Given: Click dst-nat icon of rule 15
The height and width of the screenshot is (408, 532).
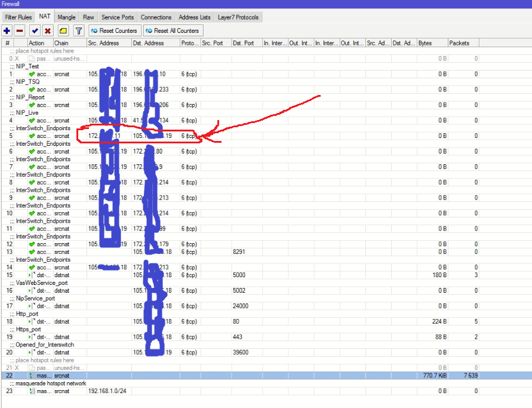Looking at the screenshot, I should tap(32, 275).
